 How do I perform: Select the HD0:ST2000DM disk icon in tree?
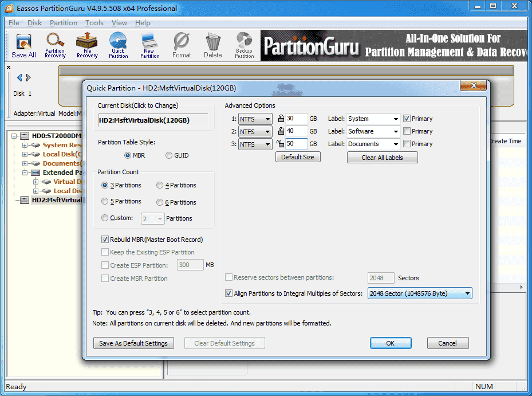tap(25, 136)
